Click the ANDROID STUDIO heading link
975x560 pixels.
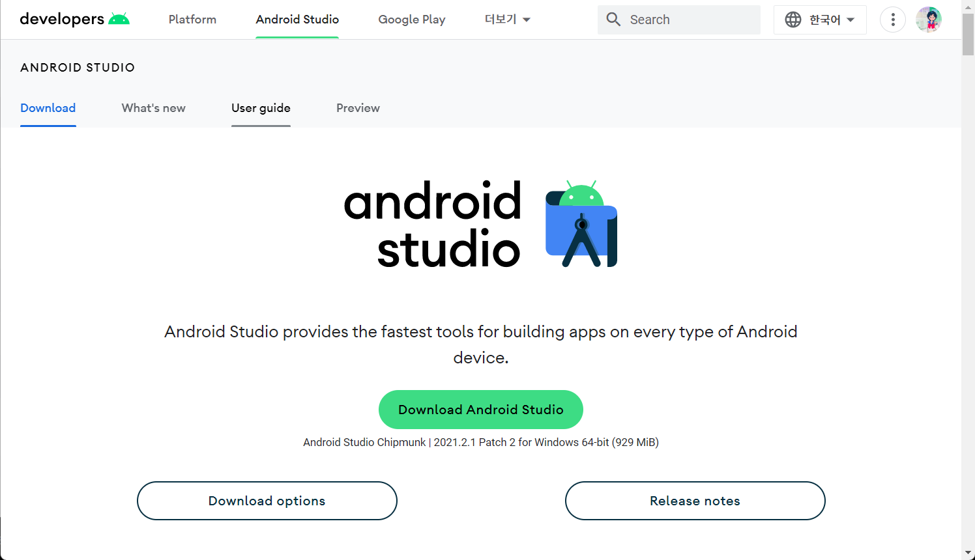click(x=78, y=68)
